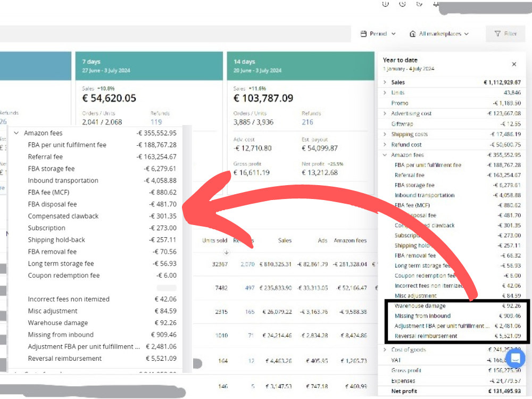
Task: Click table cell € 810,325.31
Action: (276, 264)
